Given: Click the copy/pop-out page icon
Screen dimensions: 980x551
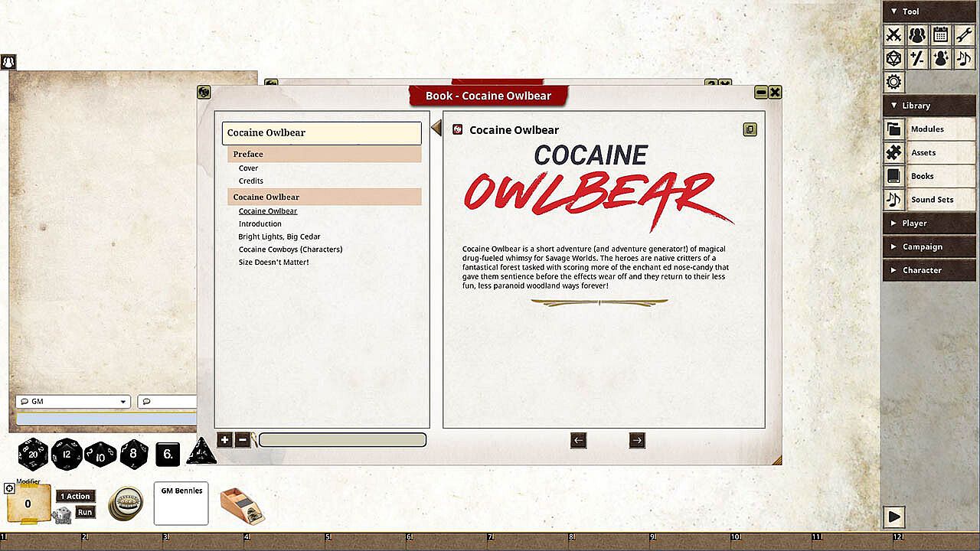Looking at the screenshot, I should (750, 130).
